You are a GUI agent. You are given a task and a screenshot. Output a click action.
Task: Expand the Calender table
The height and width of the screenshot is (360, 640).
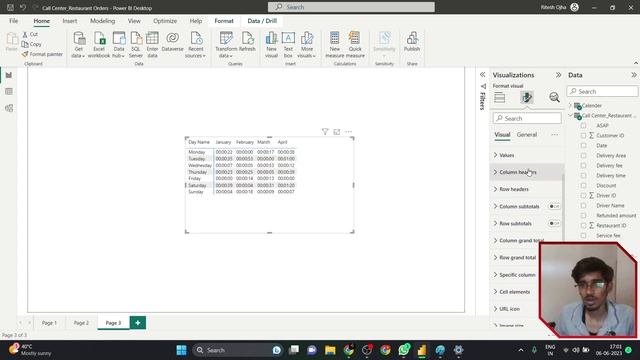click(x=570, y=106)
